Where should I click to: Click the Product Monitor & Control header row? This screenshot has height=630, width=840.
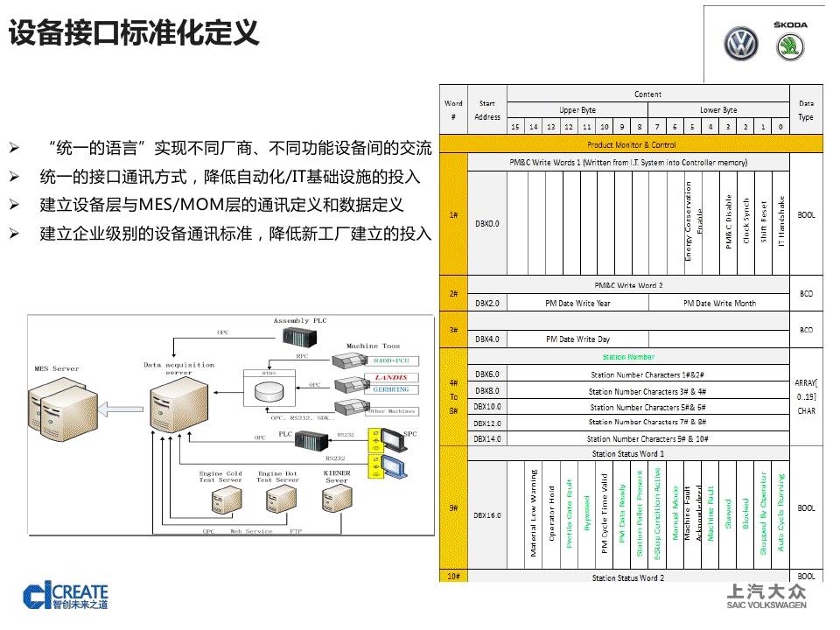pos(631,144)
